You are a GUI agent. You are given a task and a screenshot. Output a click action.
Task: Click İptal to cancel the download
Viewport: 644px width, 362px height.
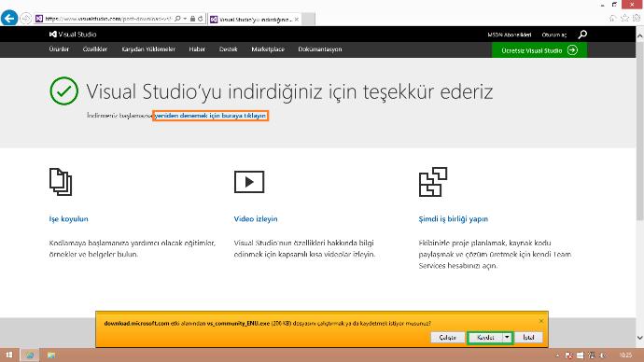[528, 338]
